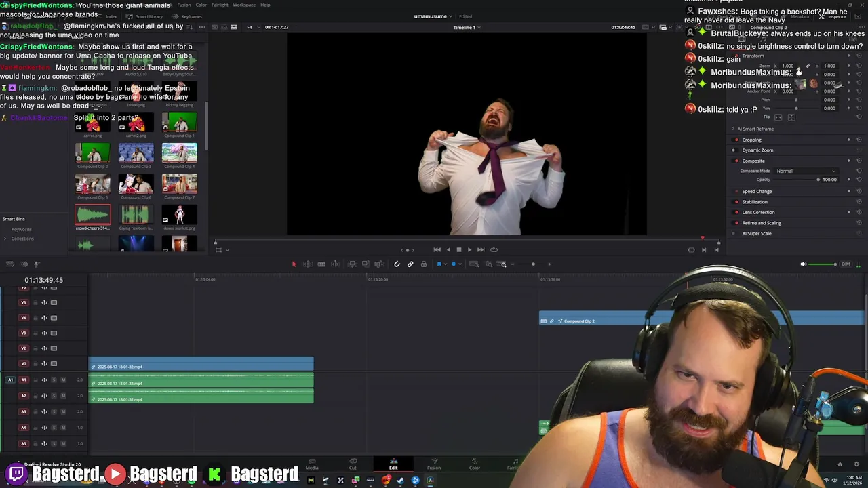The image size is (868, 488).
Task: Add keyframe for Cropping section
Action: (x=849, y=140)
